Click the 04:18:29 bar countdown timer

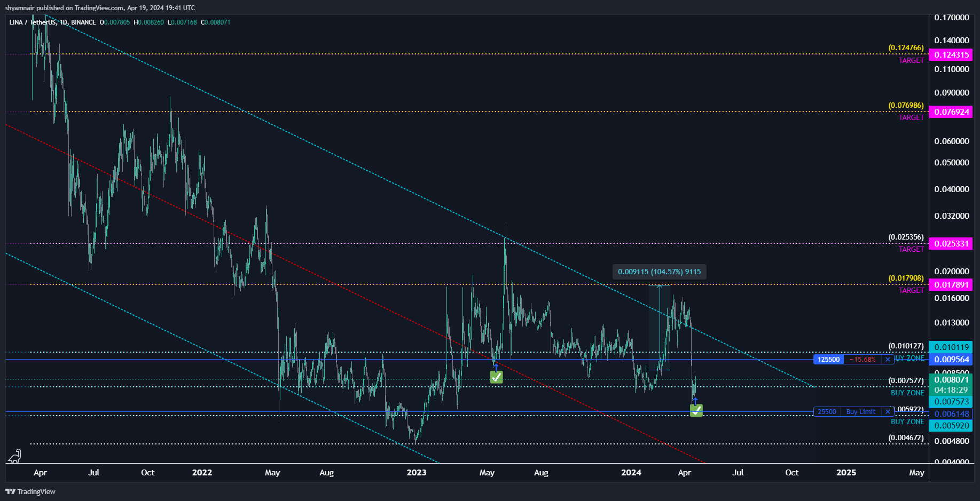pos(951,390)
